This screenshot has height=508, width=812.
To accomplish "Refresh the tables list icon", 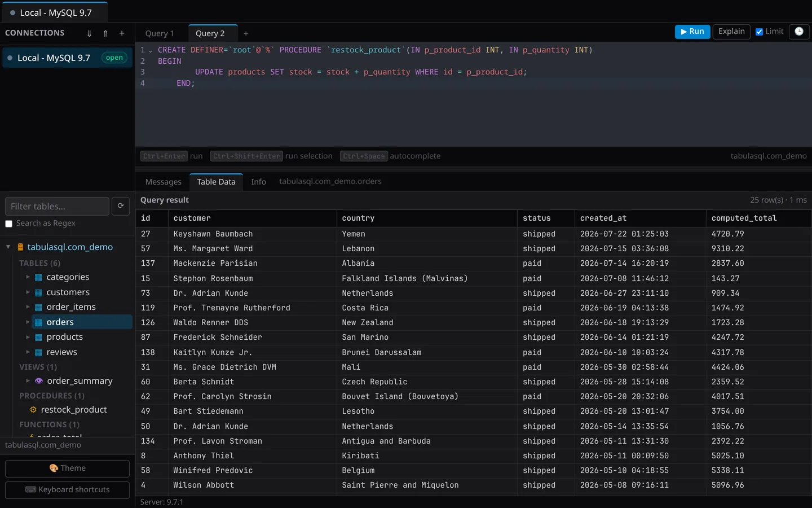I will 121,206.
